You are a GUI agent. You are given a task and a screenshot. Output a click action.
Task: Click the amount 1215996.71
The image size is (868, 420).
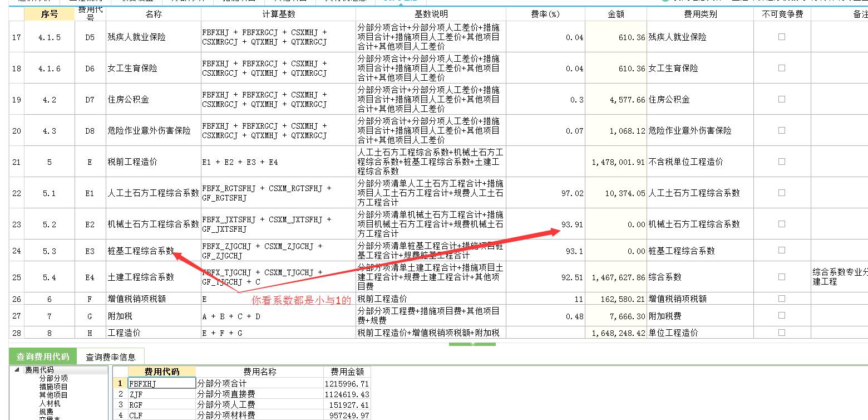pos(347,383)
